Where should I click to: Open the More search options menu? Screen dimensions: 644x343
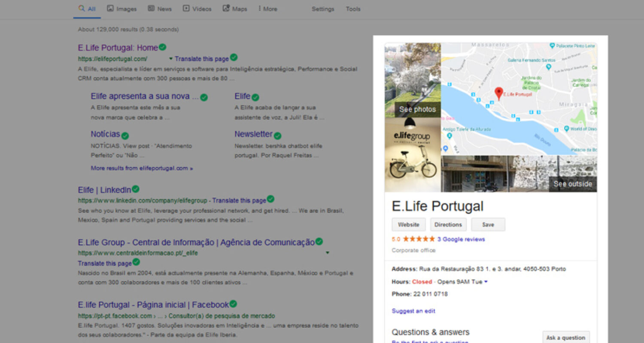pyautogui.click(x=267, y=9)
